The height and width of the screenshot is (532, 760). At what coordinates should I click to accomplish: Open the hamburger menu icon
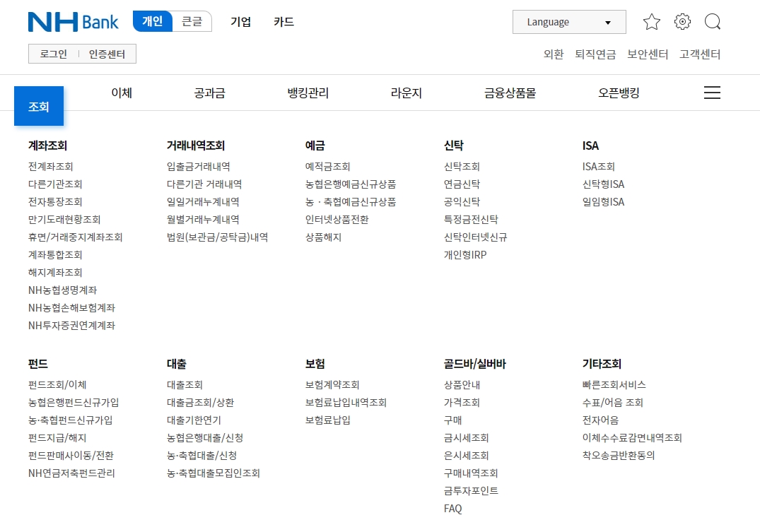712,92
